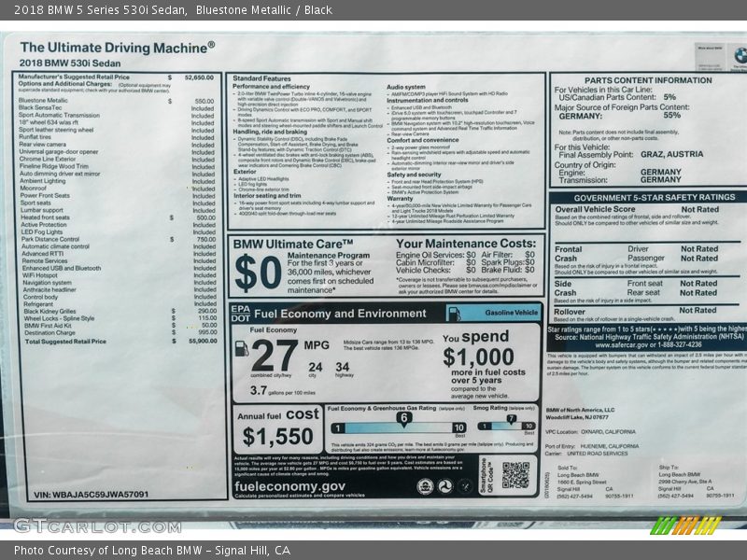Click the Rollover rating label
747x560 pixels.
tap(570, 312)
